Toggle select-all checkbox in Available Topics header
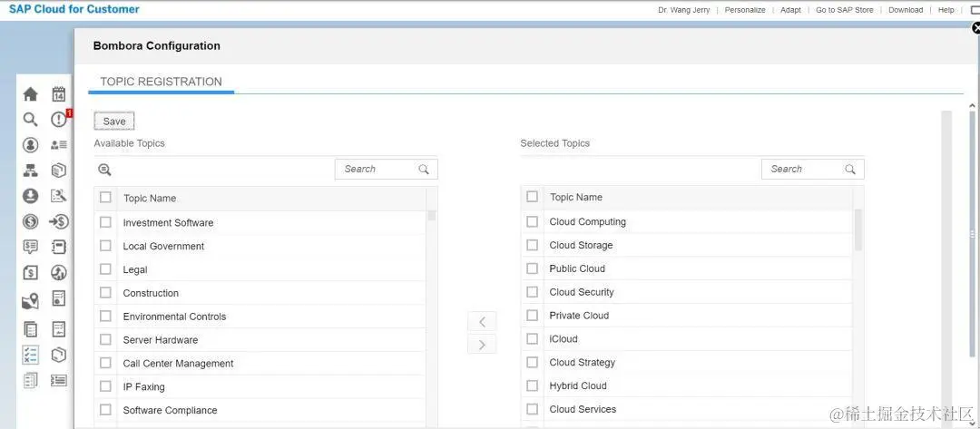Viewport: 980px width, 429px height. (x=105, y=198)
